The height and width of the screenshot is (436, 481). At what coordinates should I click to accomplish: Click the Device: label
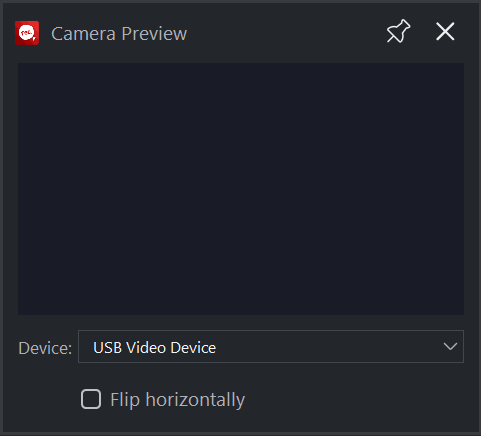click(45, 348)
